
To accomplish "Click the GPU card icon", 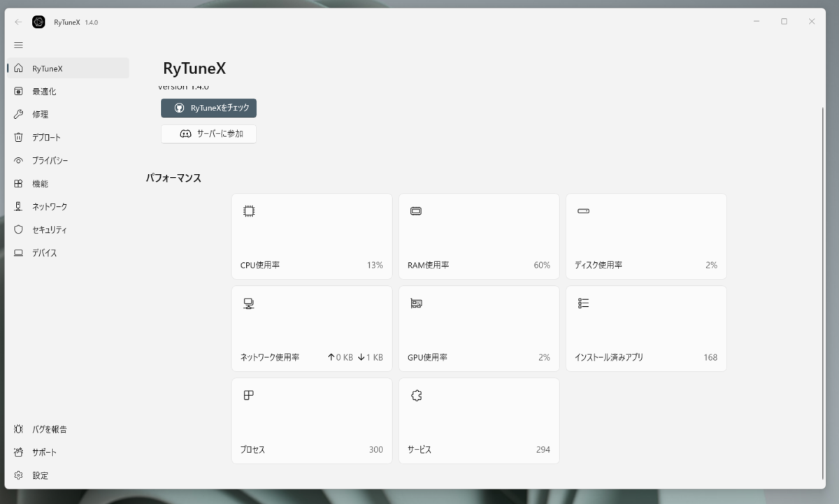I will click(416, 303).
